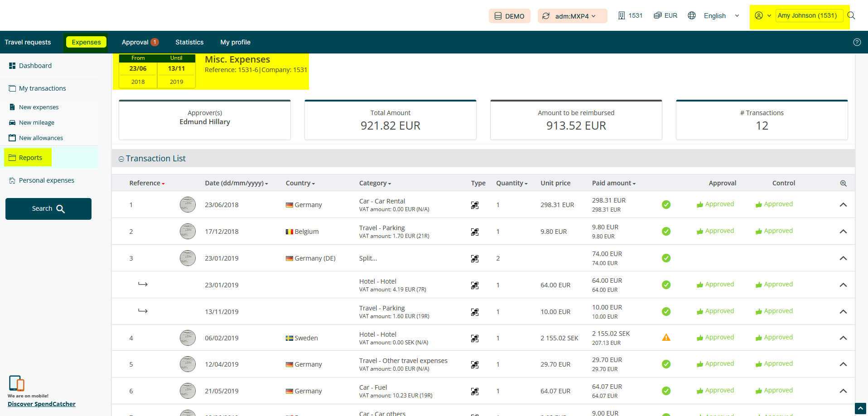The height and width of the screenshot is (416, 868).
Task: Follow the Discover SpendCatcher link
Action: (42, 404)
